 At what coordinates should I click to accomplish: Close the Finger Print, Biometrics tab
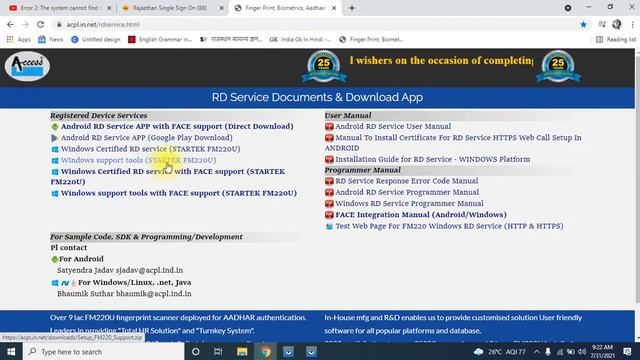(x=334, y=8)
